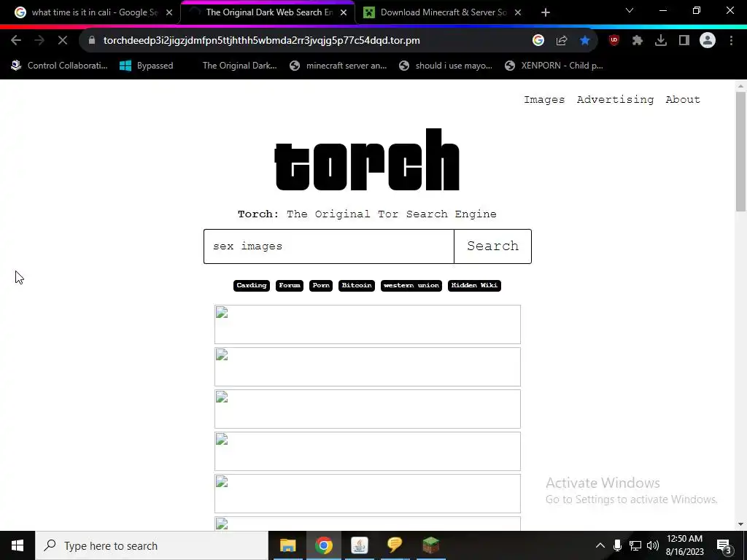Viewport: 747px width, 560px height.
Task: Open the Bypassed bookmark
Action: tap(146, 66)
